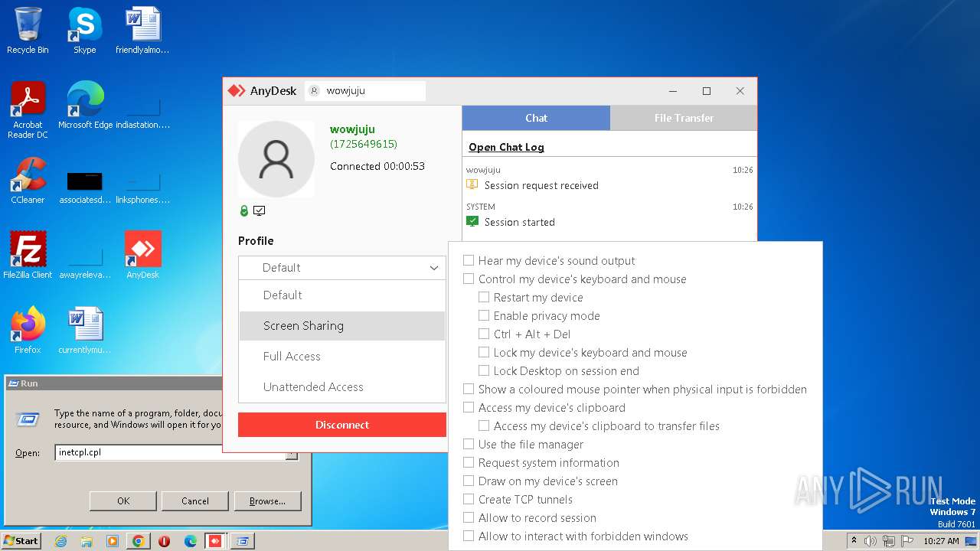Tick Enable privacy mode checkbox
980x551 pixels.
(484, 316)
